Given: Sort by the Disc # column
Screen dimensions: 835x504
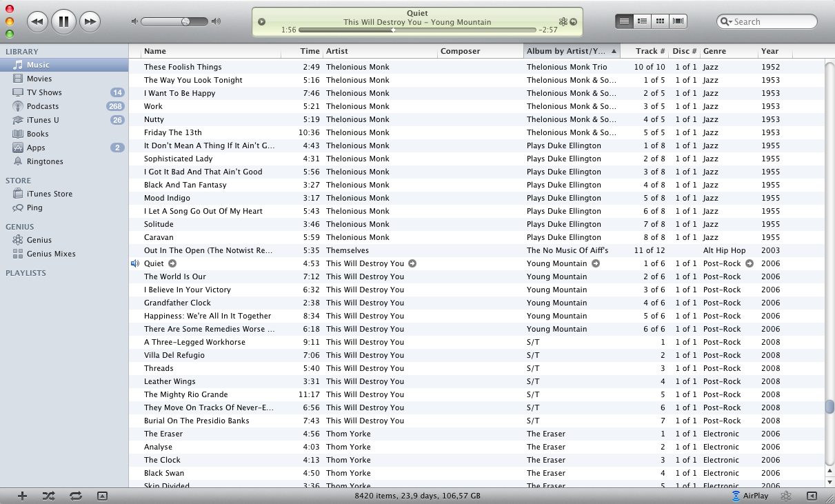Looking at the screenshot, I should 685,51.
